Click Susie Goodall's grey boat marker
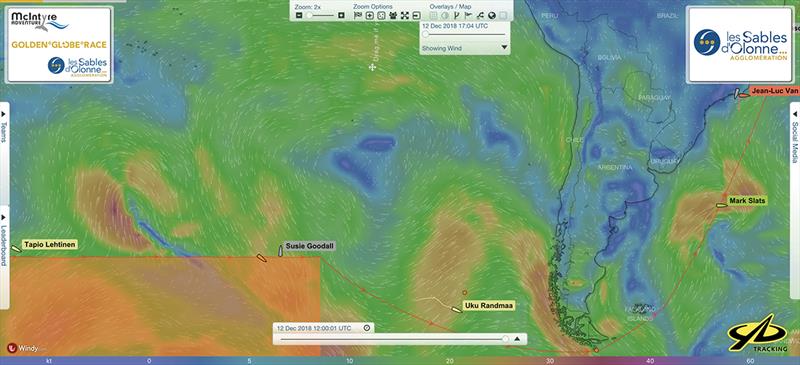The width and height of the screenshot is (800, 365). 280,251
